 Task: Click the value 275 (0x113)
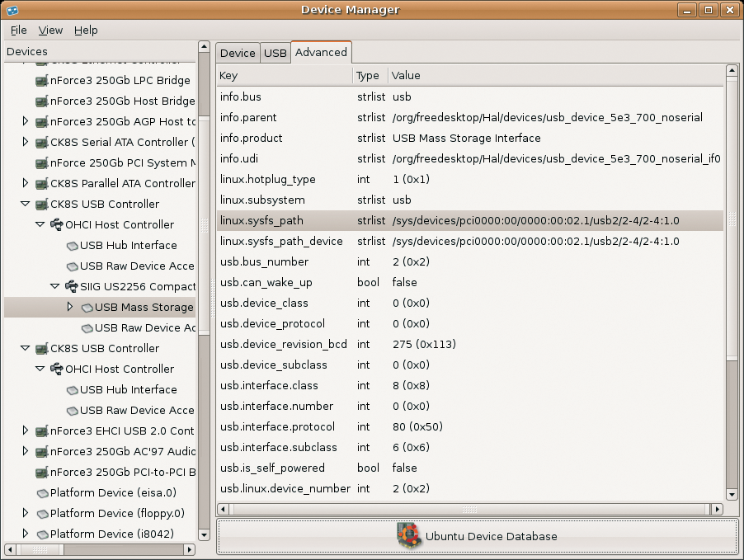pos(424,345)
